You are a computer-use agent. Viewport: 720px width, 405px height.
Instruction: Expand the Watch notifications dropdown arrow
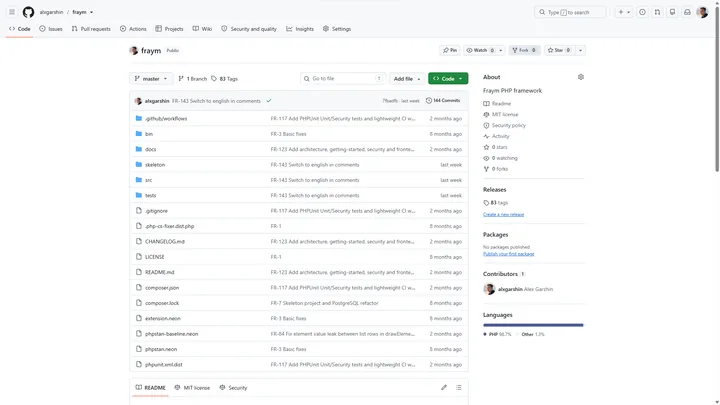501,50
